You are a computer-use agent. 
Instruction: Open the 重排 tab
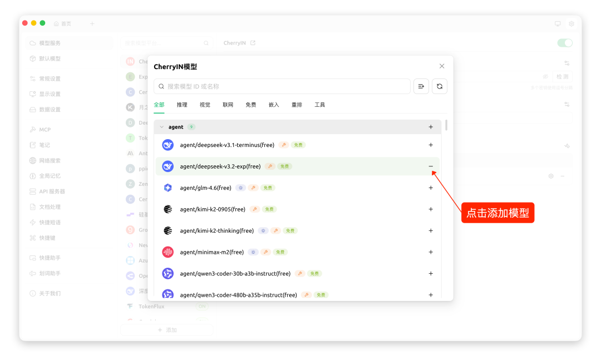(x=297, y=105)
